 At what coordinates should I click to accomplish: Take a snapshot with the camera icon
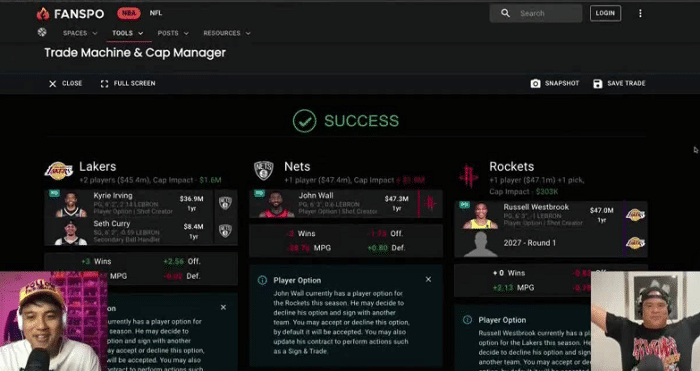point(535,83)
